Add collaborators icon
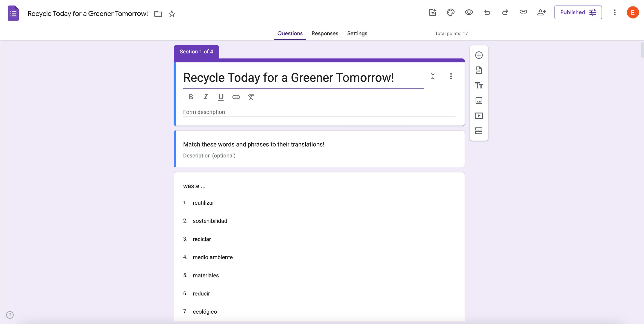This screenshot has height=324, width=644. [541, 12]
